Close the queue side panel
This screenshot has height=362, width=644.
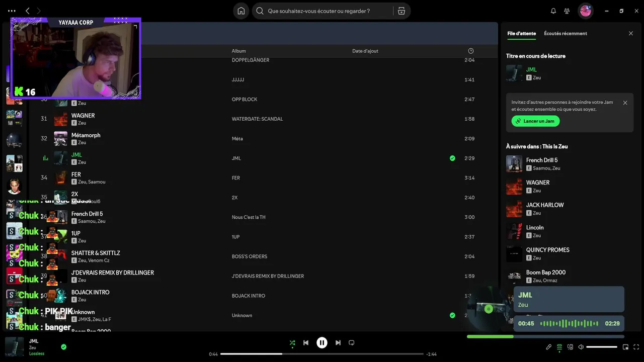click(x=631, y=34)
